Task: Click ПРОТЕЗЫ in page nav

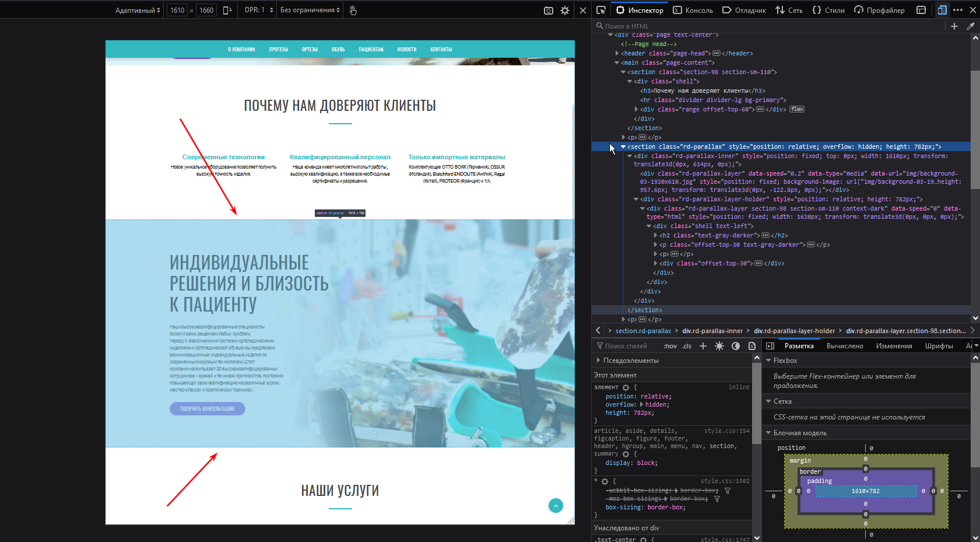Action: [x=279, y=50]
